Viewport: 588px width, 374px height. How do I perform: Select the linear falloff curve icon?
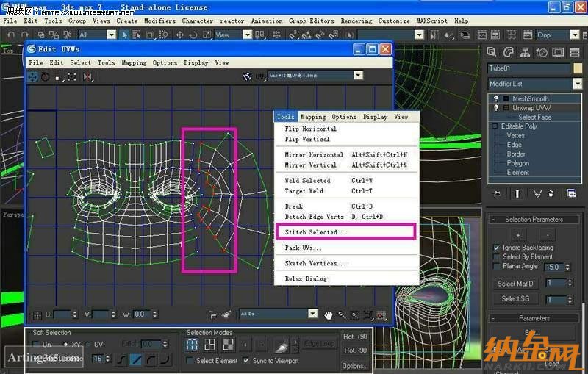click(x=135, y=359)
